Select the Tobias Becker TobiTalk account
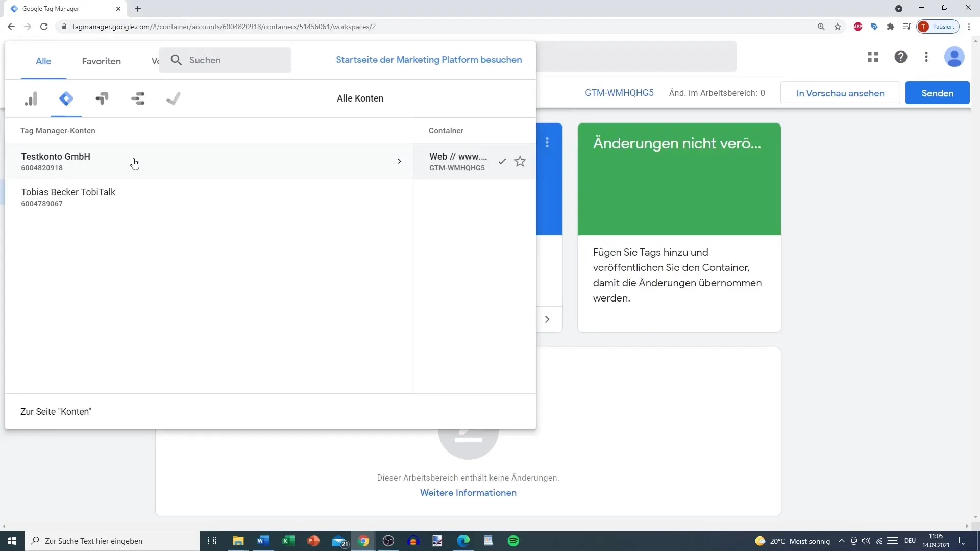 click(x=209, y=197)
